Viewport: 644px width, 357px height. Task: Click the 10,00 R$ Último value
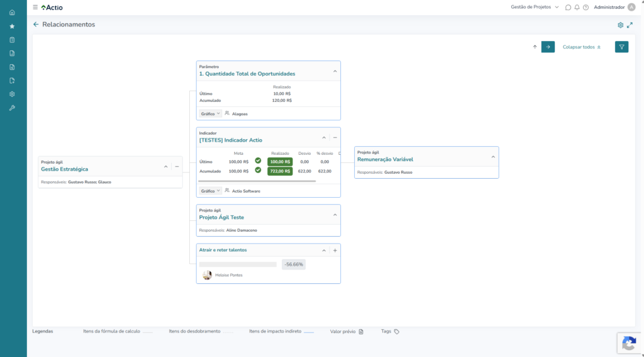click(x=282, y=94)
